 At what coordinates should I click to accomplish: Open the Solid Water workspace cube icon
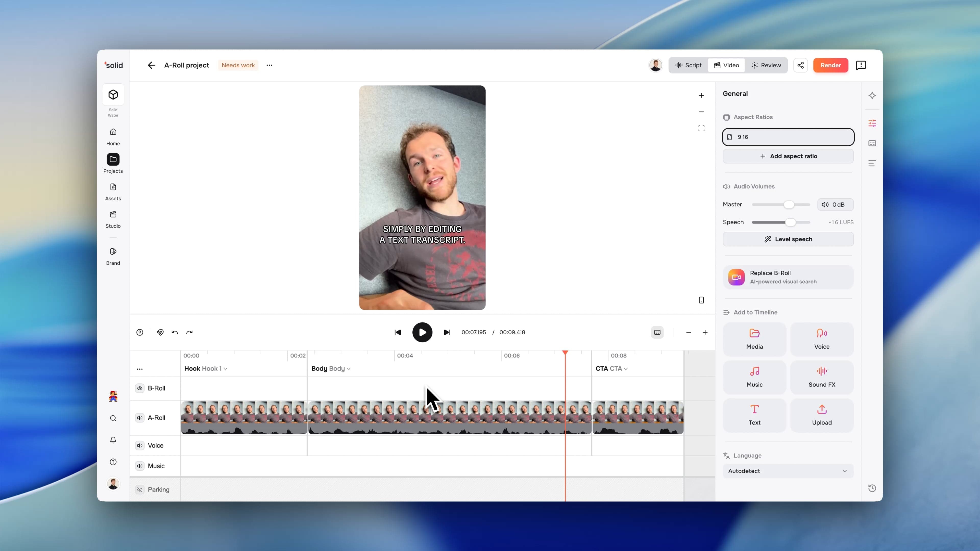pyautogui.click(x=113, y=95)
